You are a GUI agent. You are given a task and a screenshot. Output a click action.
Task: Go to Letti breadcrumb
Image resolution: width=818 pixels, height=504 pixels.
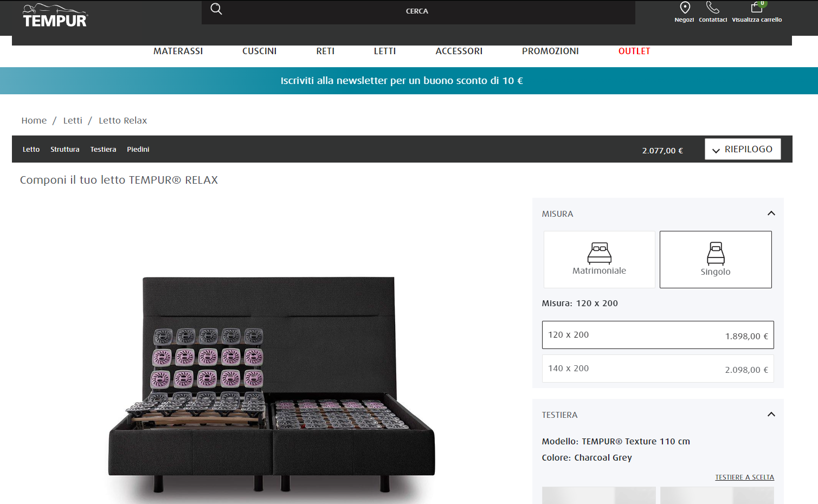coord(73,120)
